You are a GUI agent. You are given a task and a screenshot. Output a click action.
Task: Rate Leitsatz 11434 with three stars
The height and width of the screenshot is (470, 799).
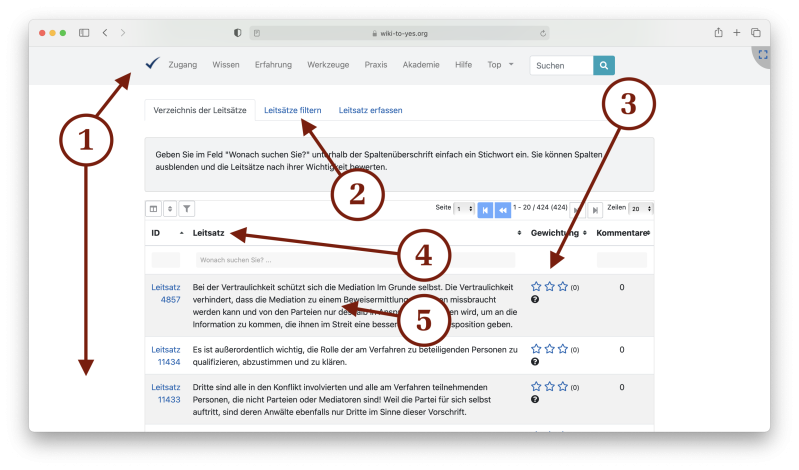(563, 349)
